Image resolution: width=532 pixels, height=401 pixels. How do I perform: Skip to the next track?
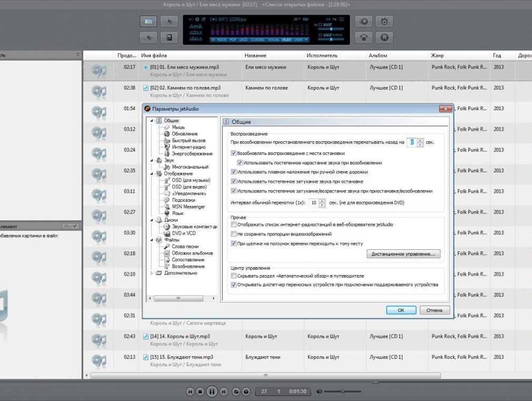[223, 392]
